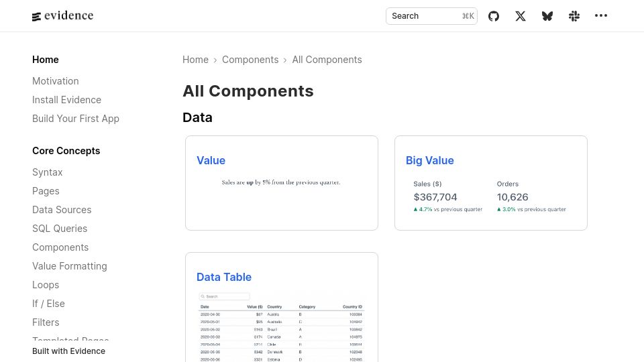Open SQL Queries in sidebar

click(x=60, y=229)
